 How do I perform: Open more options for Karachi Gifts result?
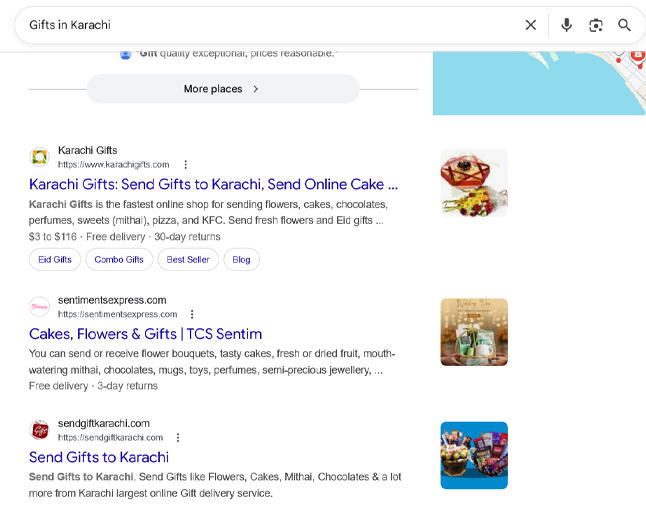click(185, 165)
